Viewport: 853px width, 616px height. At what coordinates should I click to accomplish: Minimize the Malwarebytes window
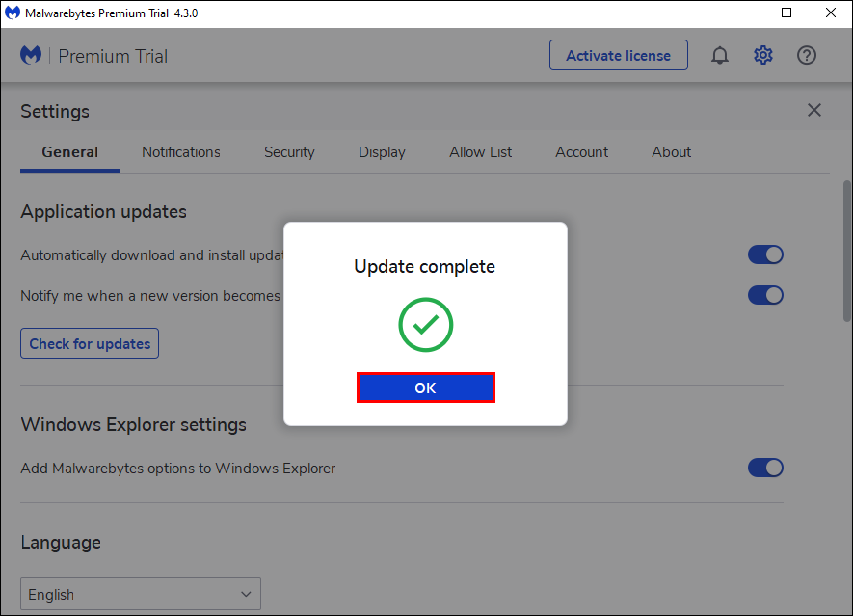click(743, 13)
